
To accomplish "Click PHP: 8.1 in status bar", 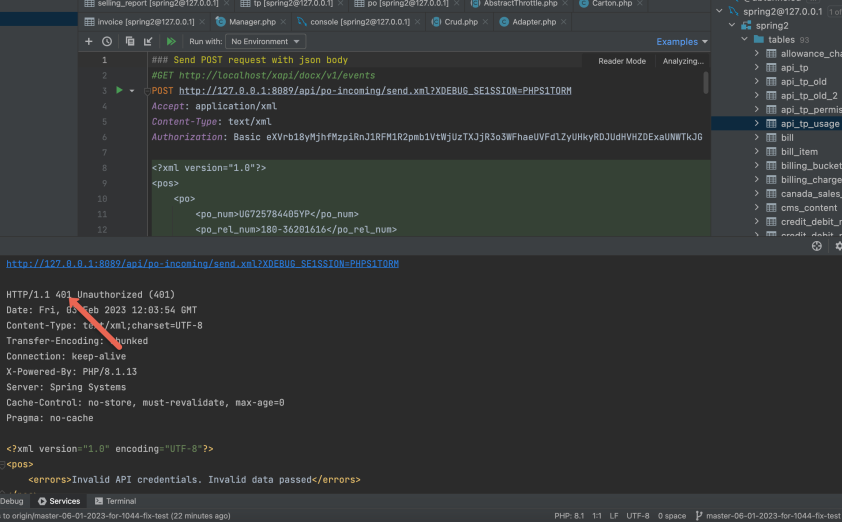I will pyautogui.click(x=569, y=516).
